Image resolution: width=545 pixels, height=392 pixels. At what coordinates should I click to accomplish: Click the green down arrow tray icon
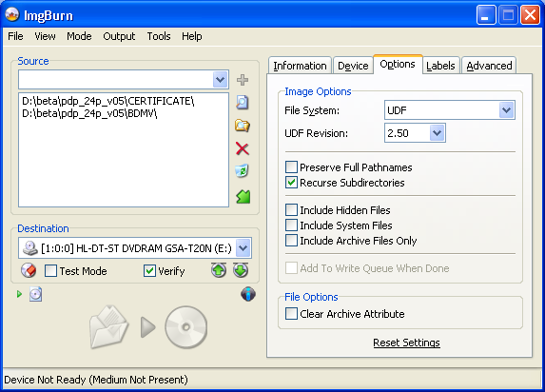point(241,270)
